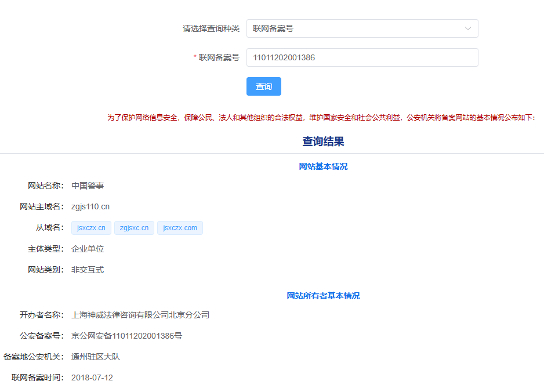Click the 请选择查询种类 field label
Image resolution: width=544 pixels, height=392 pixels.
pyautogui.click(x=211, y=28)
